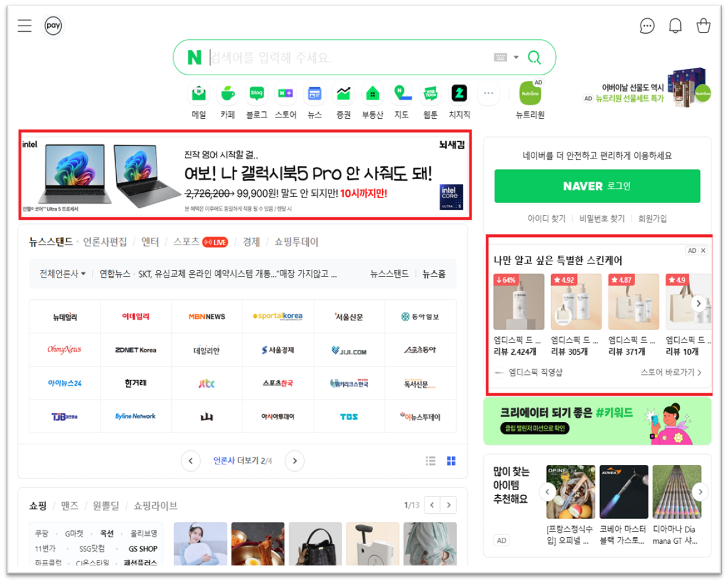728x583 pixels.
Task: Switch newsstand to list view
Action: 431,461
